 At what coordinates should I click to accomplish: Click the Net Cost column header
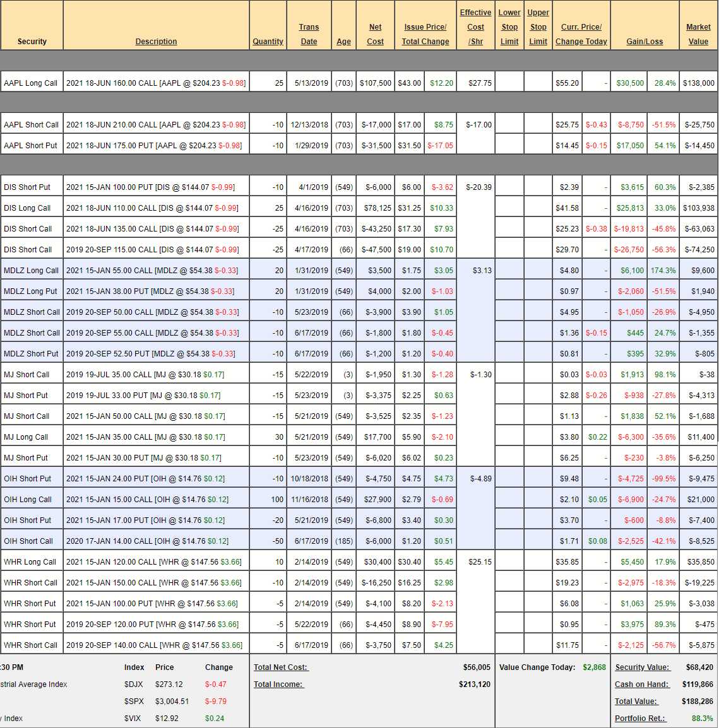[x=375, y=34]
